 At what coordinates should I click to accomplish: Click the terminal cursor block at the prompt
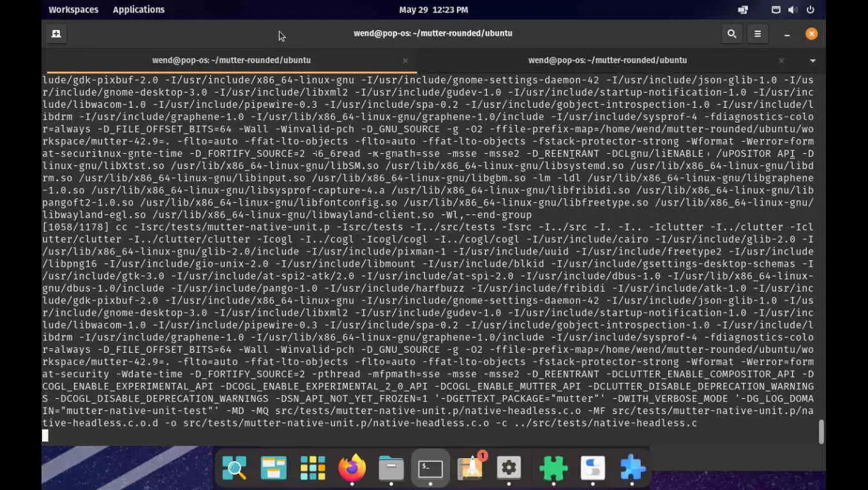[x=45, y=436]
